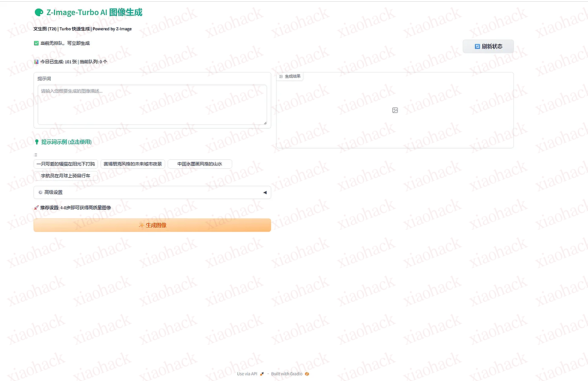This screenshot has height=381, width=588.
Task: Select the 生成结果 label tab
Action: tap(290, 76)
